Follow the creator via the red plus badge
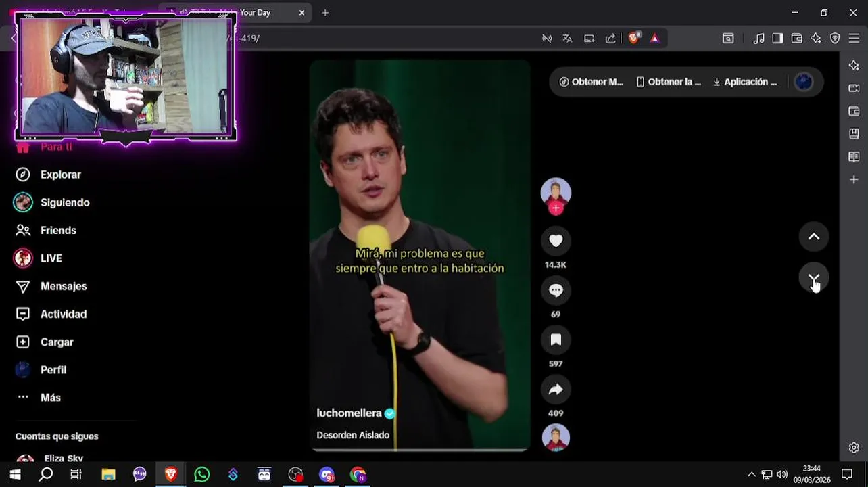The image size is (868, 487). [x=556, y=208]
